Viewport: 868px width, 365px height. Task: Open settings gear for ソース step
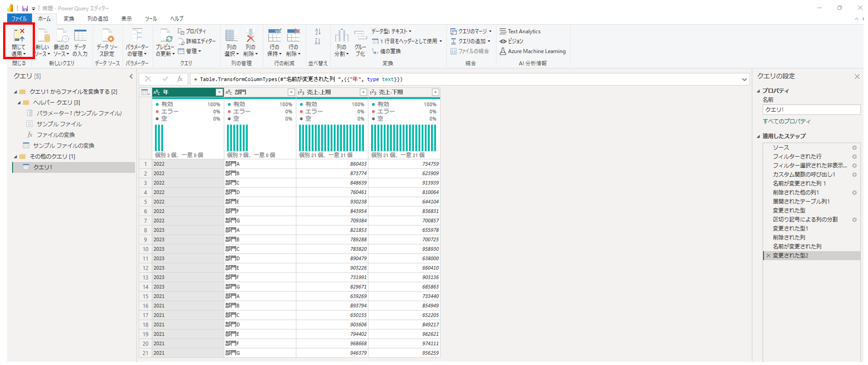(x=855, y=147)
